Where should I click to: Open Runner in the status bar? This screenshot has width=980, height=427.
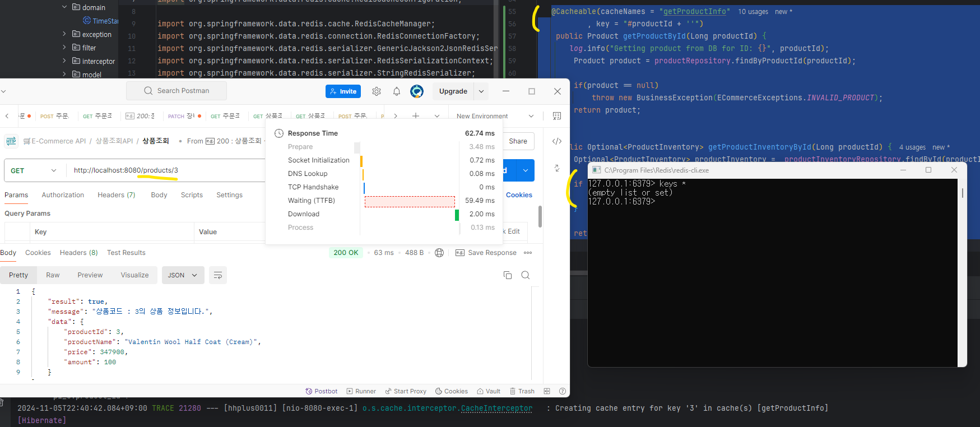[361, 391]
